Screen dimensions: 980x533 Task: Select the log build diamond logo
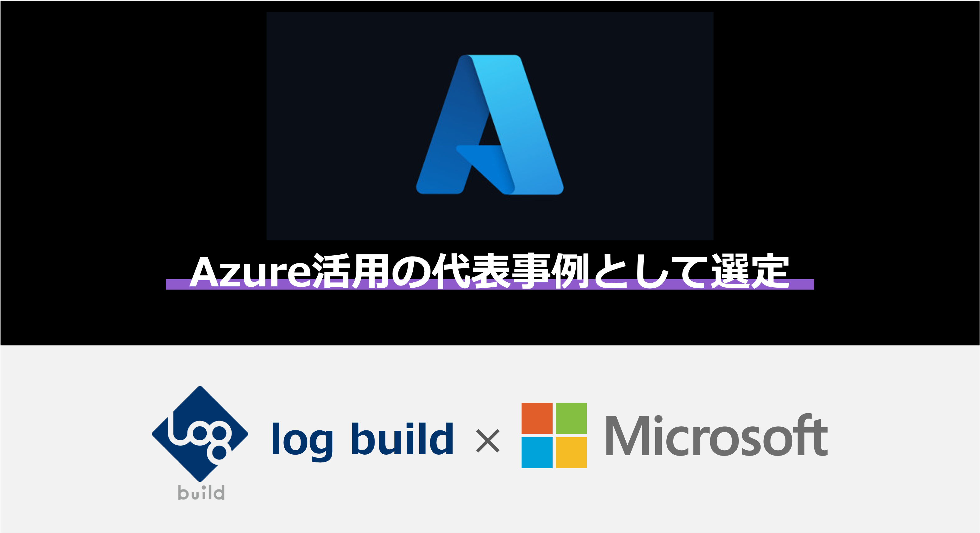point(200,433)
